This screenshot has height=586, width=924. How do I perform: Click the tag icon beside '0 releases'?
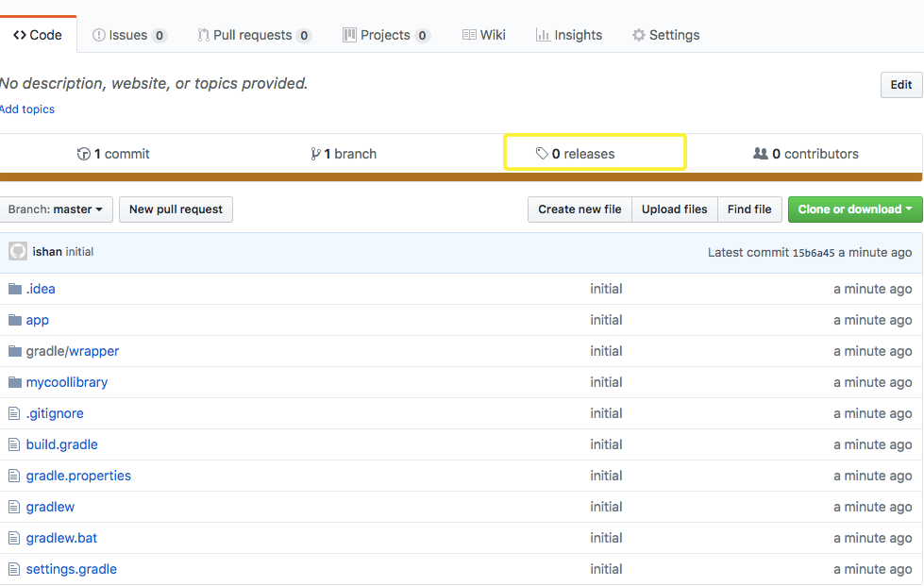click(543, 153)
